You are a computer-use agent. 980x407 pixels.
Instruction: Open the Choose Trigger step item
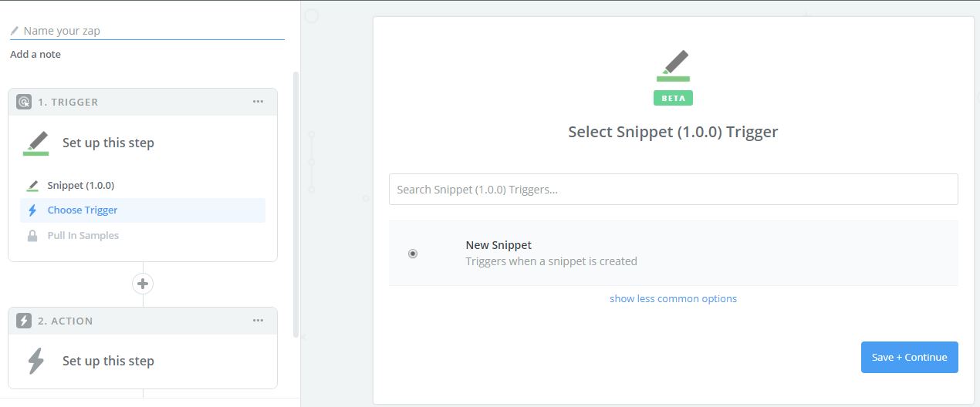pyautogui.click(x=82, y=210)
